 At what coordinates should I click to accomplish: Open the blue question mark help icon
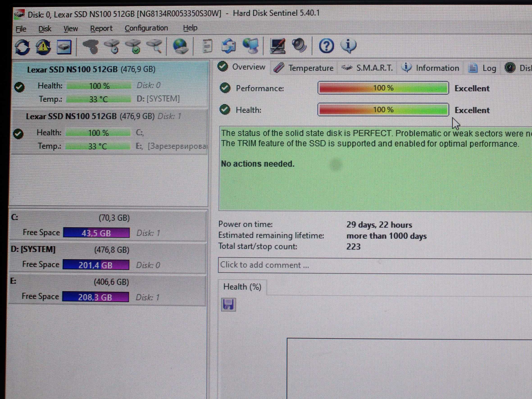point(326,46)
